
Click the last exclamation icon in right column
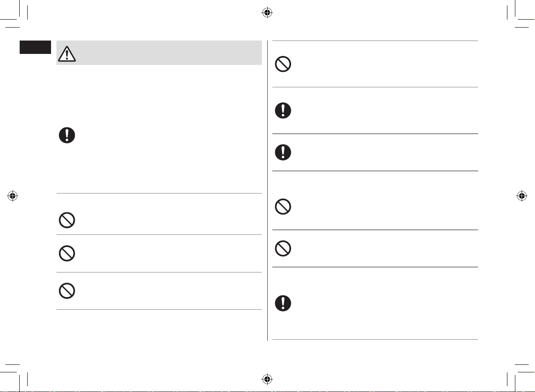point(283,303)
